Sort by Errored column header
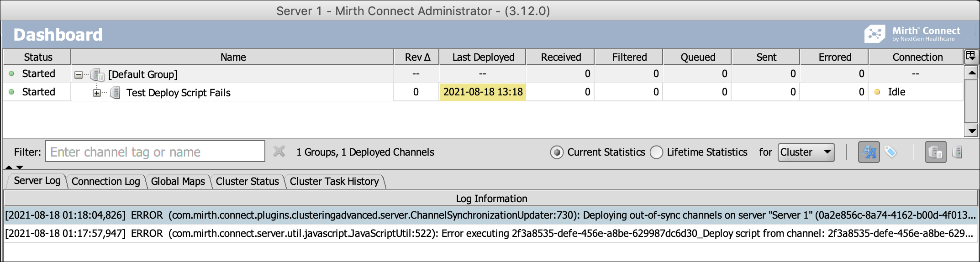Viewport: 980px width, 262px height. point(834,57)
